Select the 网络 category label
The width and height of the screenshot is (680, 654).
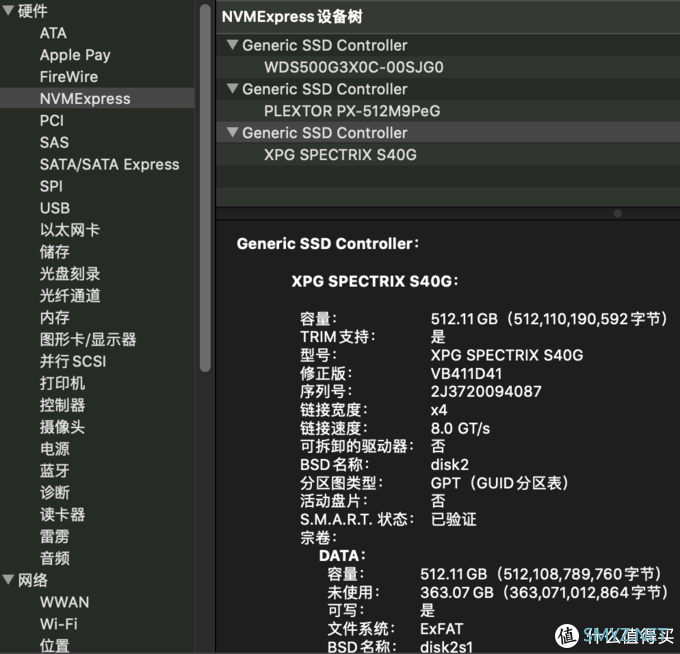33,580
